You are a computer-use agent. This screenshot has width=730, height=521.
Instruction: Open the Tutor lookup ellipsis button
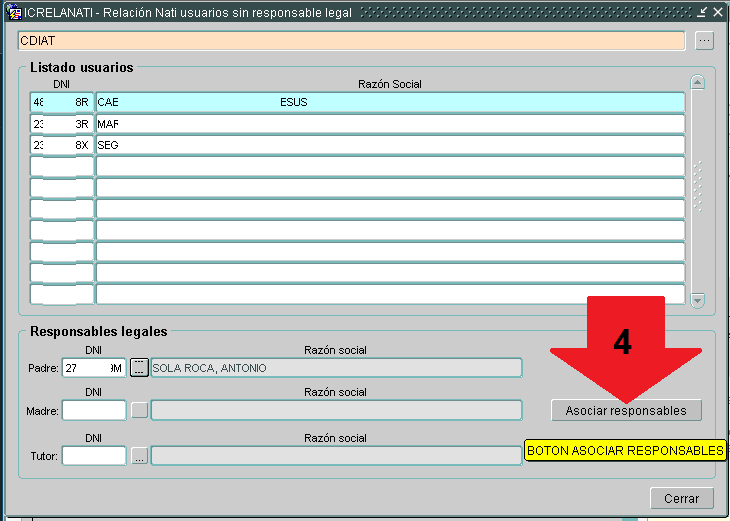click(139, 456)
